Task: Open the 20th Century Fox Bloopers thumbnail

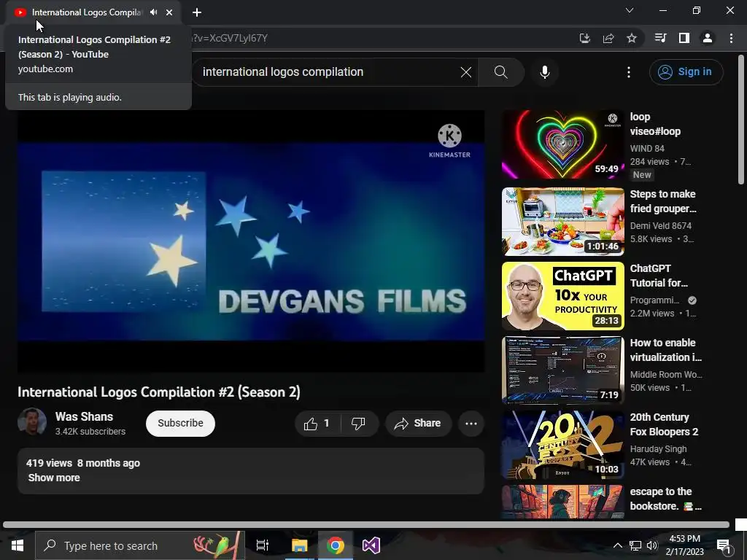Action: (562, 445)
